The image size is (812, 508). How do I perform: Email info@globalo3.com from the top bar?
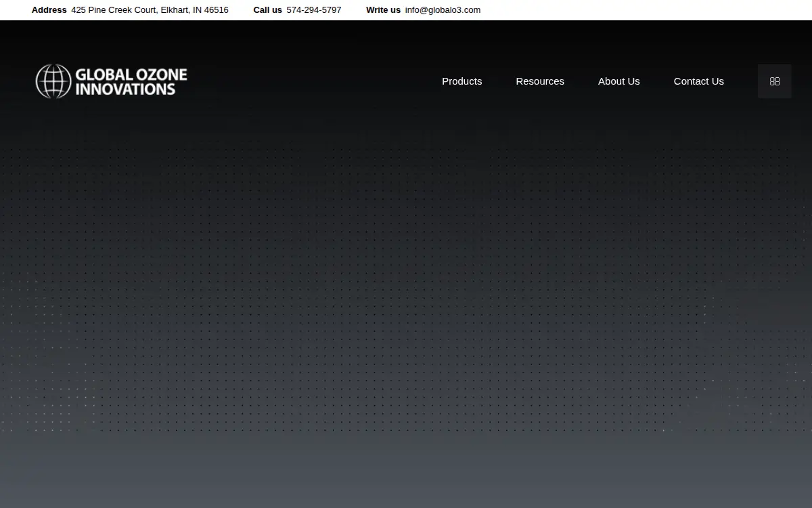[443, 10]
